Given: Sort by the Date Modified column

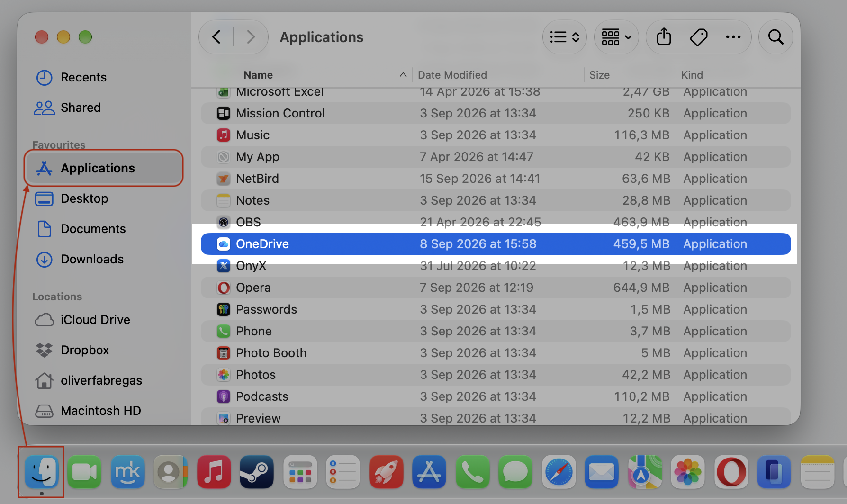Looking at the screenshot, I should click(x=452, y=75).
